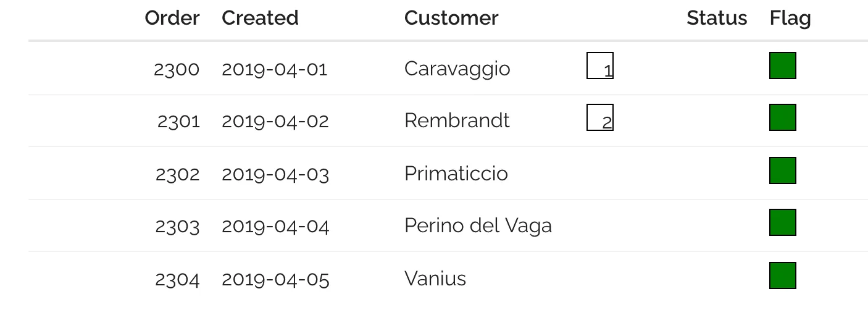
Task: Click the Vanius customer name
Action: [435, 279]
